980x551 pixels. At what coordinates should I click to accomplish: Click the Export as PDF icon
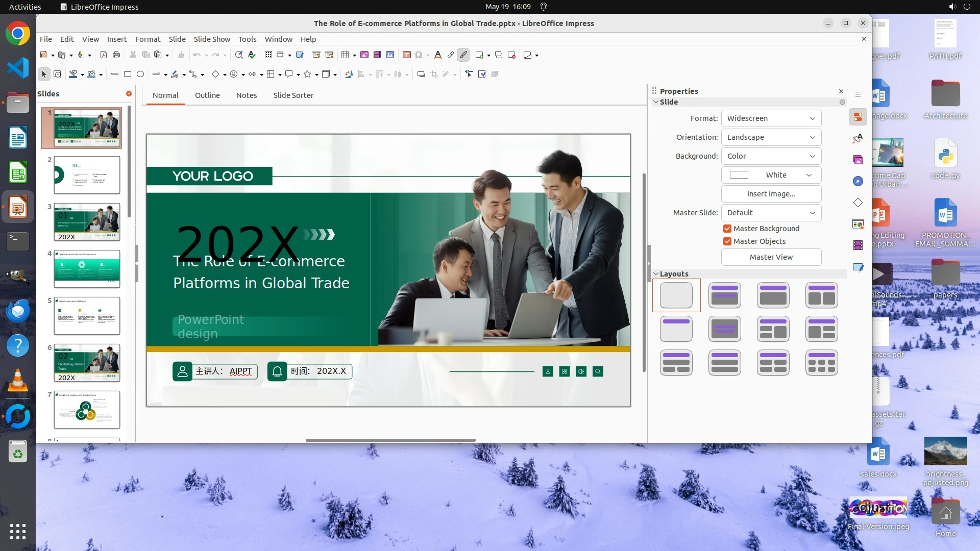(104, 55)
